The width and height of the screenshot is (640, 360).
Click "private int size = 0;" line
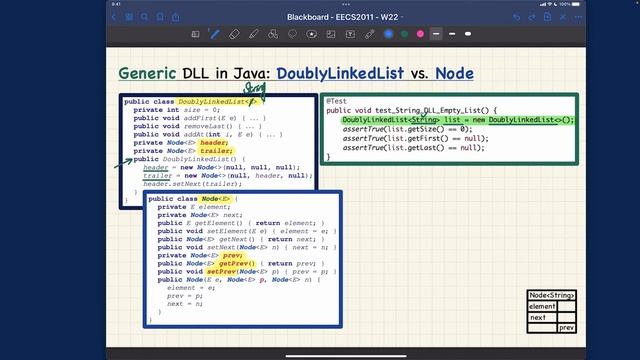pyautogui.click(x=177, y=110)
